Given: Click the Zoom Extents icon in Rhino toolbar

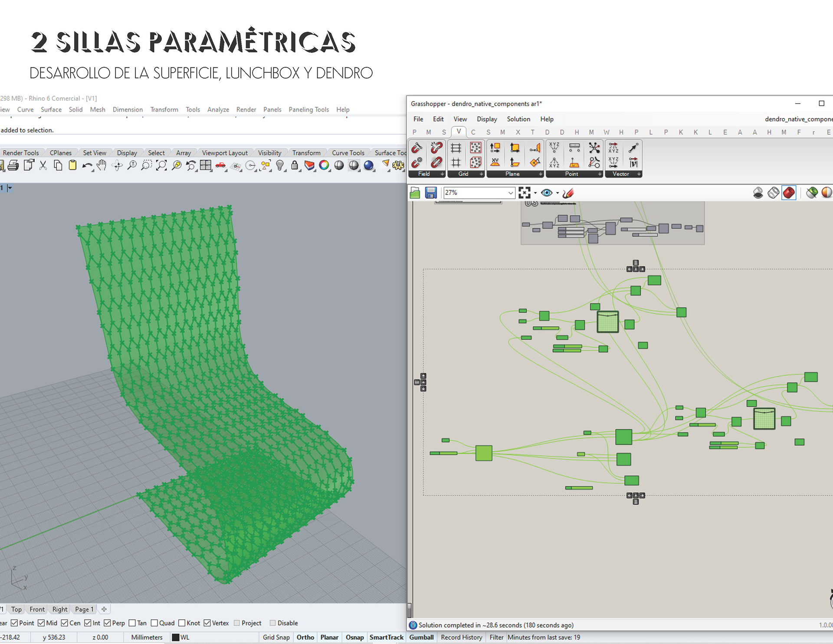Looking at the screenshot, I should click(x=161, y=165).
